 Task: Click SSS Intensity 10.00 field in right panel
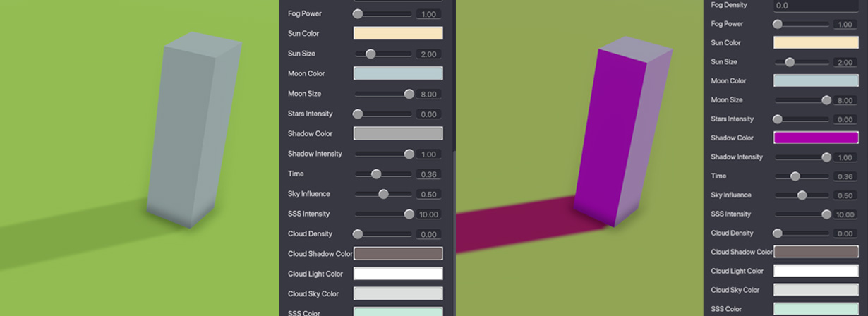coord(845,214)
